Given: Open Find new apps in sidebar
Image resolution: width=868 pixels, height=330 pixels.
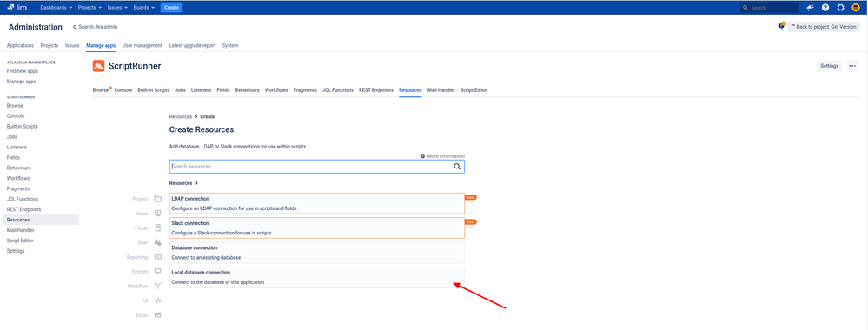Looking at the screenshot, I should click(22, 71).
